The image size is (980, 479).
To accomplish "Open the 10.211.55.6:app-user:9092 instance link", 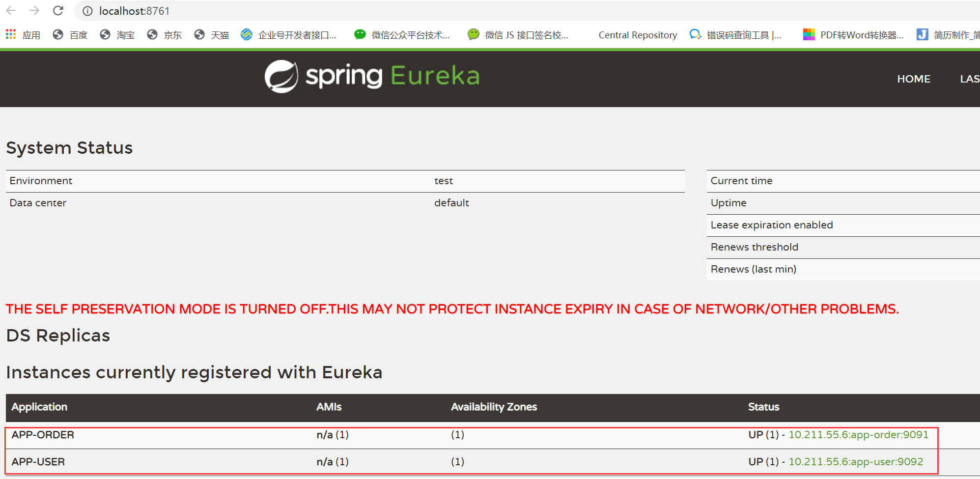I will click(x=856, y=462).
